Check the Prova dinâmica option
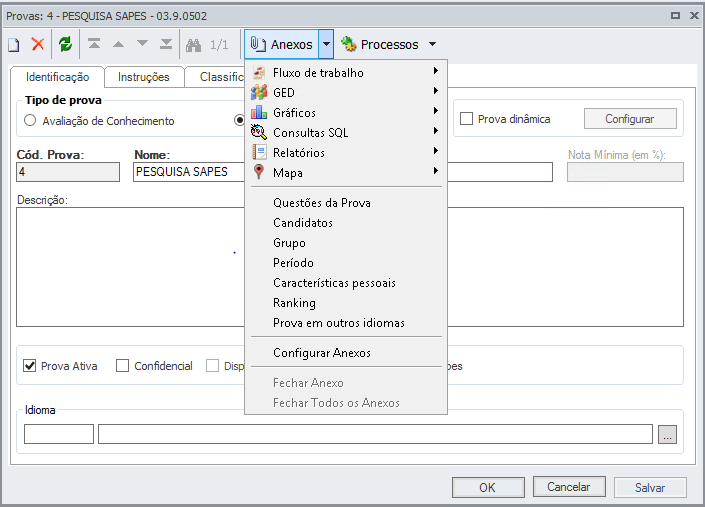 coord(466,119)
